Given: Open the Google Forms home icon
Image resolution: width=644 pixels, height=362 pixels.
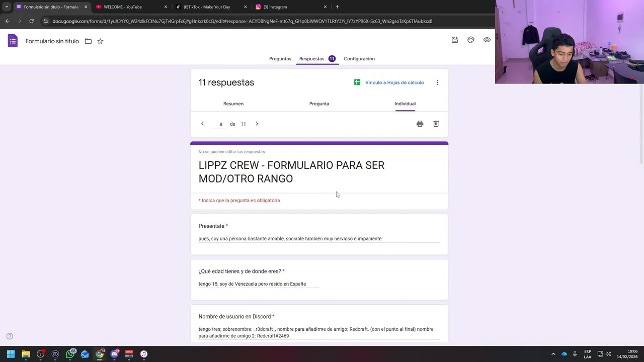Looking at the screenshot, I should 13,41.
